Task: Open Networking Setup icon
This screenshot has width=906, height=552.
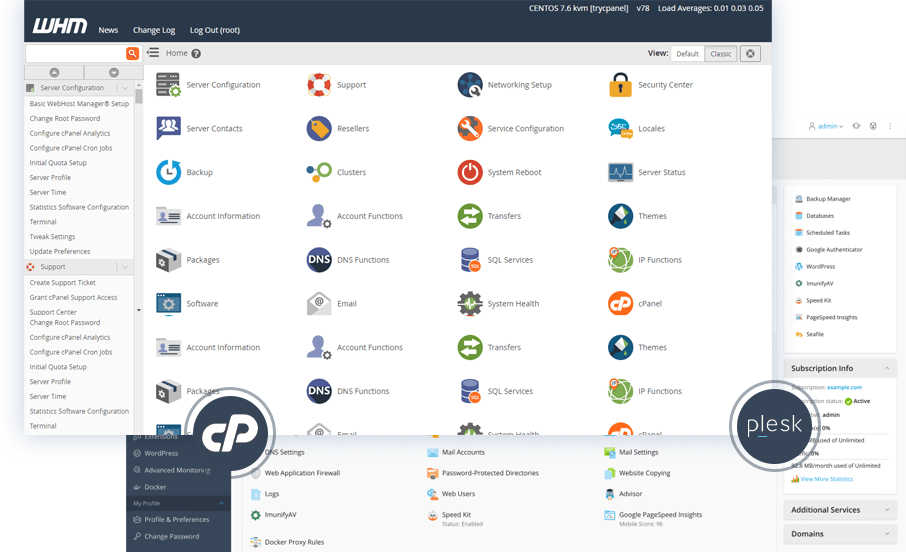Action: [x=470, y=85]
